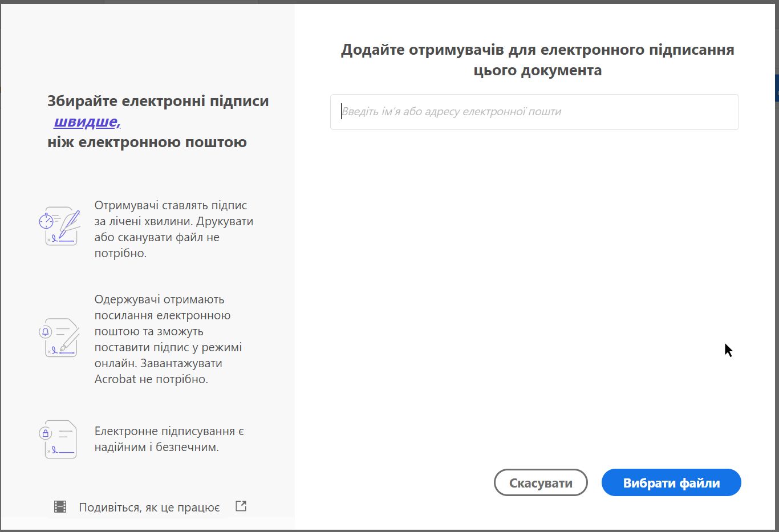Click the stopwatch-and-signature illustration icon

[60, 226]
